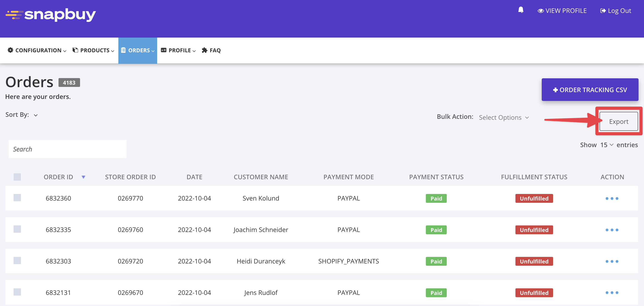Click action dots for Jens Rudlof order
Viewport: 644px width, 306px height.
tap(612, 292)
